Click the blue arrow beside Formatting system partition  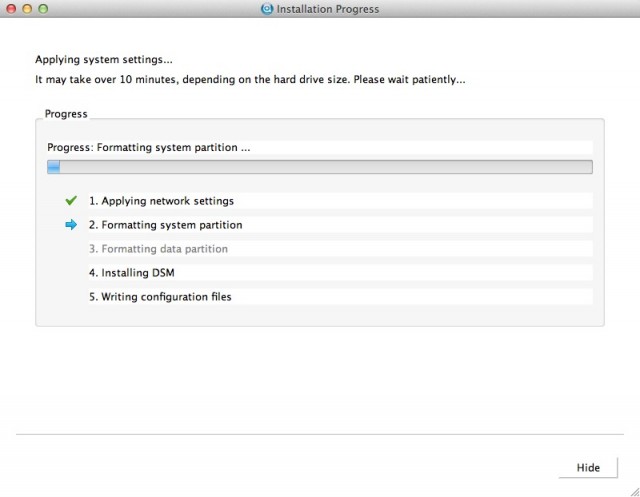[71, 224]
